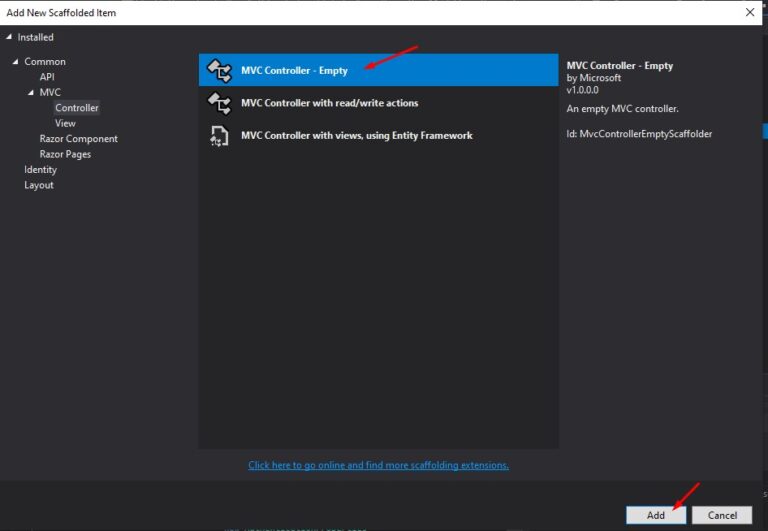Select API in the category tree
The width and height of the screenshot is (768, 531).
tap(47, 77)
